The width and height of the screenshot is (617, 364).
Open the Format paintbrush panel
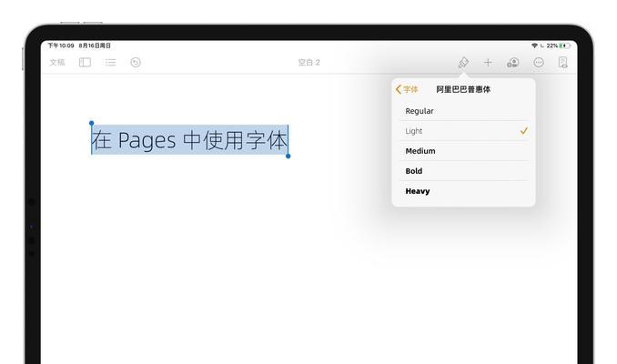(463, 62)
